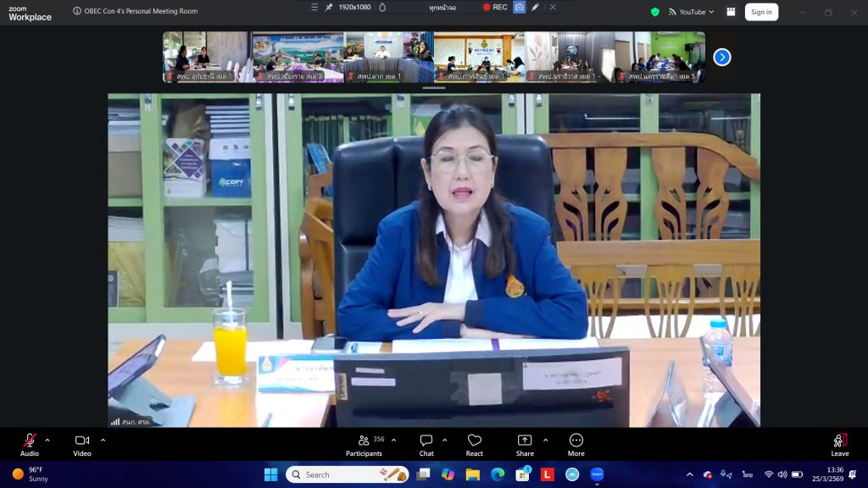Open the recorder bar hamburger menu

[x=315, y=7]
